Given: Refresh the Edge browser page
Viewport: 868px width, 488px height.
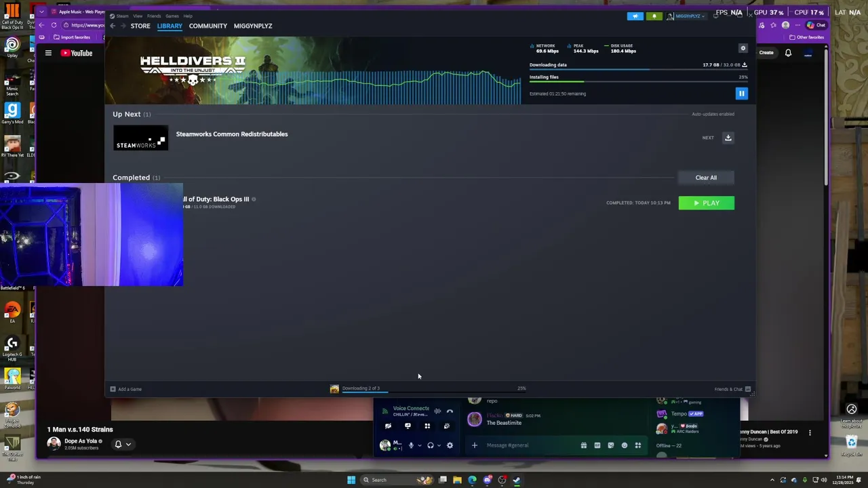Looking at the screenshot, I should click(x=54, y=25).
